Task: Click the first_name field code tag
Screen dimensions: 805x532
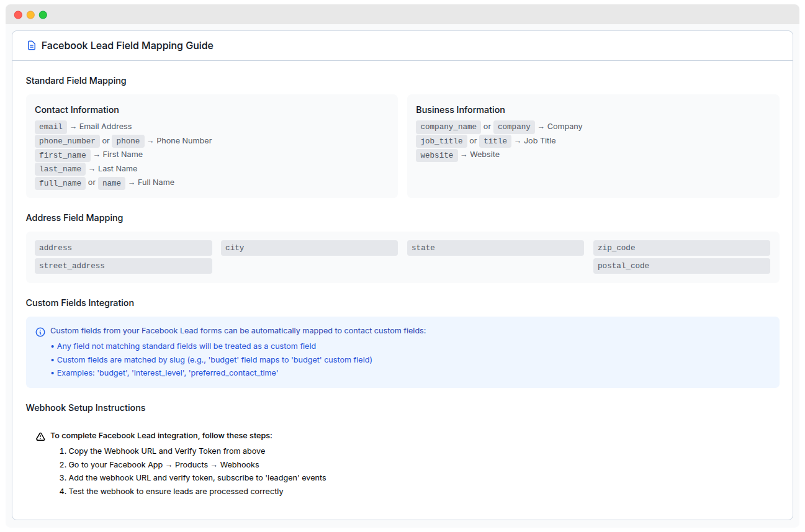Action: (63, 155)
